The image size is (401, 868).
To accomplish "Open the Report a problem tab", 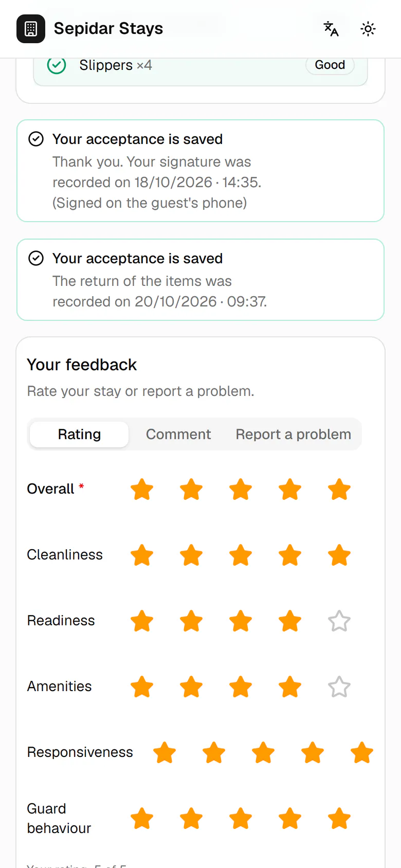I will (293, 435).
